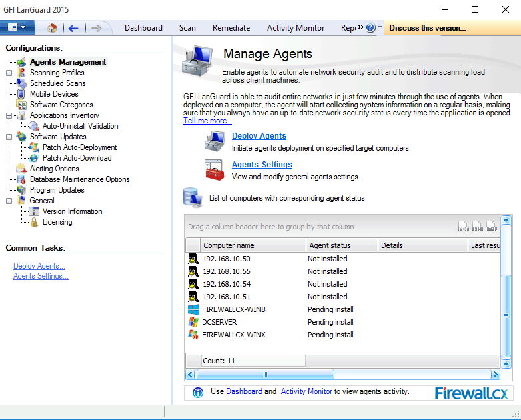Click the Agents Management tree icon
The image size is (521, 420).
click(21, 62)
